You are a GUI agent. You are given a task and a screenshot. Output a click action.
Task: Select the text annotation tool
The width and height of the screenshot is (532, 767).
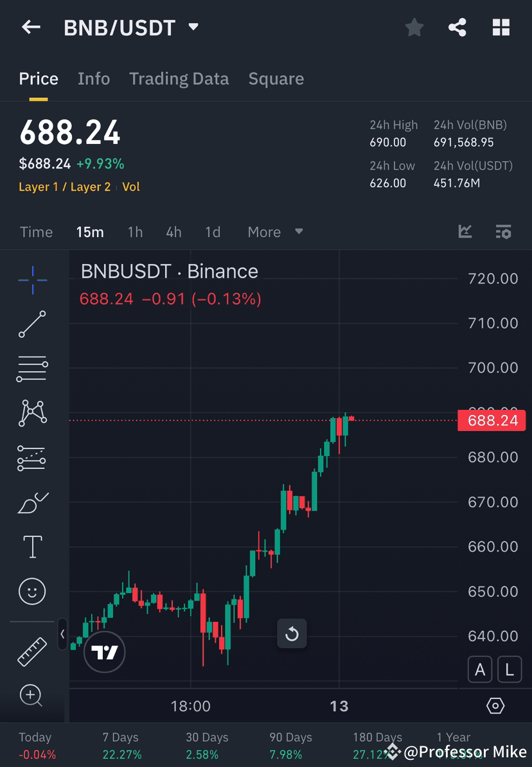tap(32, 547)
